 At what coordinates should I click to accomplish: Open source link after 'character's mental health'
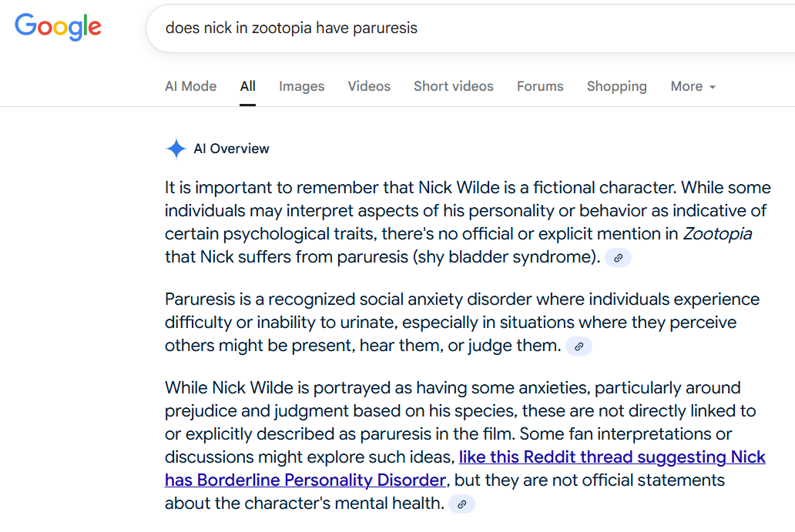pyautogui.click(x=462, y=504)
